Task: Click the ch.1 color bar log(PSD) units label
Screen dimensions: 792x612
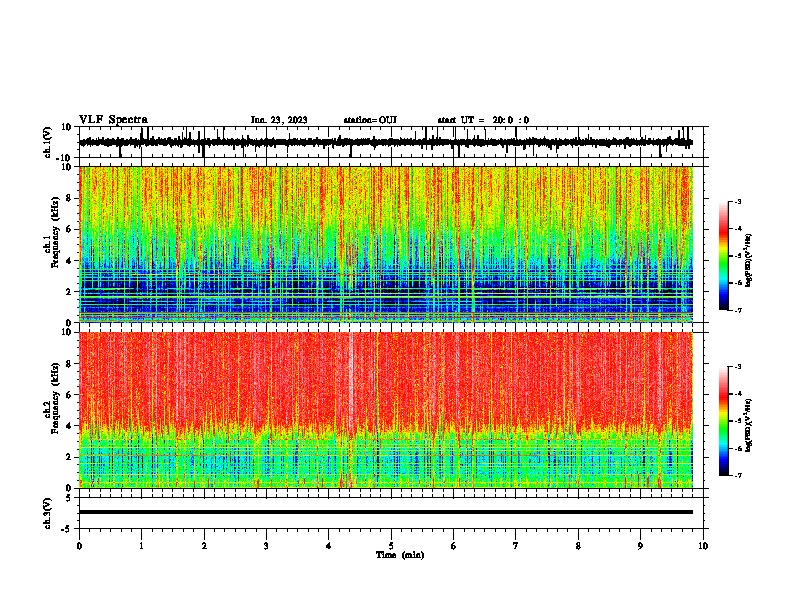Action: (x=749, y=260)
